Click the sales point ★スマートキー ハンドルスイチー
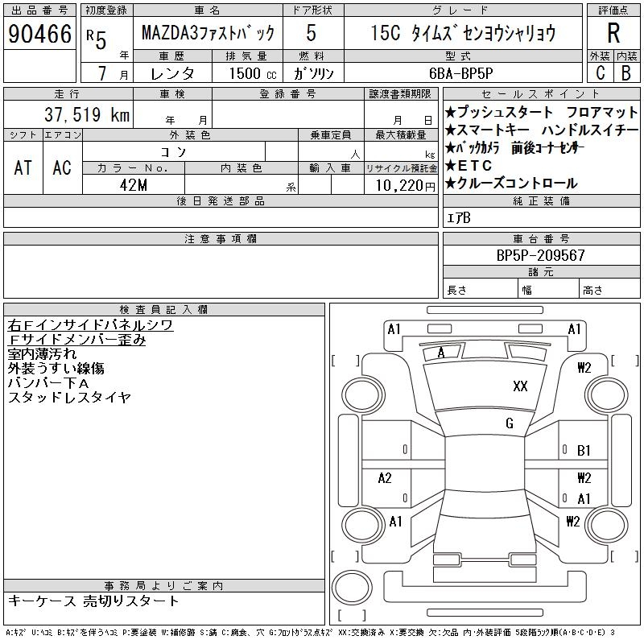This screenshot has width=644, height=644. click(541, 130)
